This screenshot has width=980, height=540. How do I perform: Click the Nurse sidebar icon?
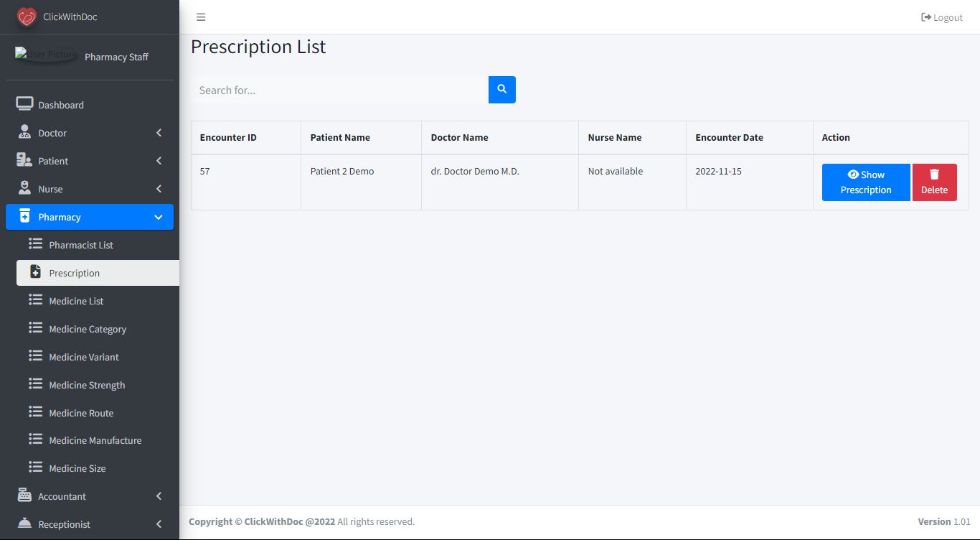(x=24, y=189)
